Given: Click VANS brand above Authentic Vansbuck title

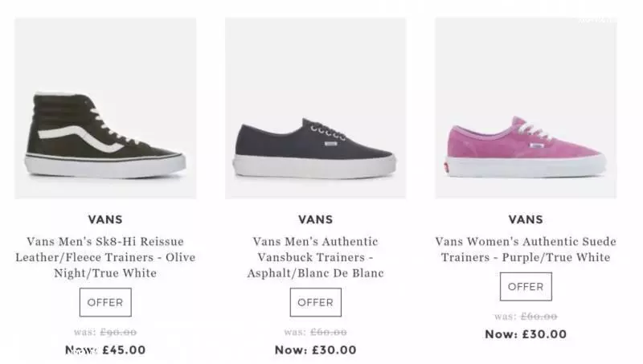Looking at the screenshot, I should (x=316, y=219).
